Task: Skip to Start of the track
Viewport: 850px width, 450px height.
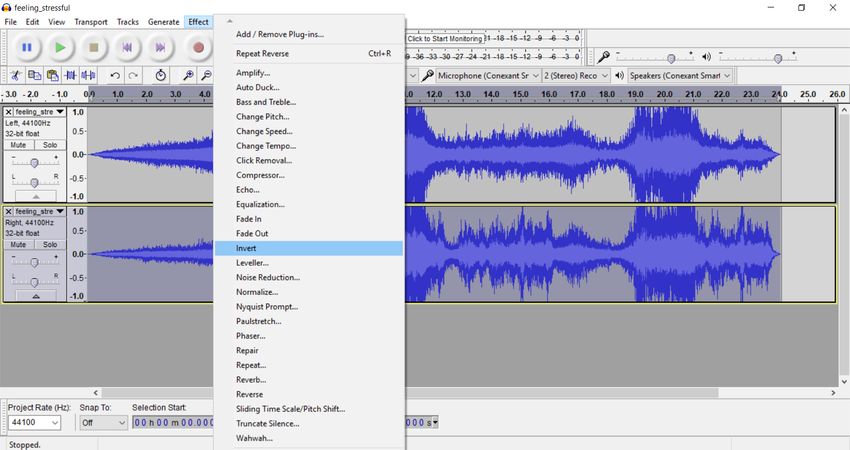Action: coord(127,48)
